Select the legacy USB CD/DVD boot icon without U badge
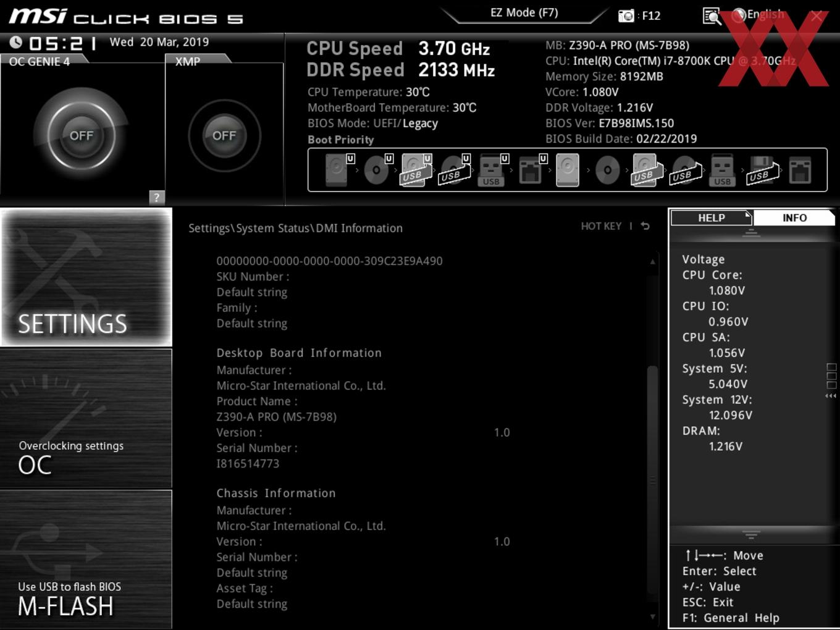The image size is (840, 630). pyautogui.click(x=685, y=170)
